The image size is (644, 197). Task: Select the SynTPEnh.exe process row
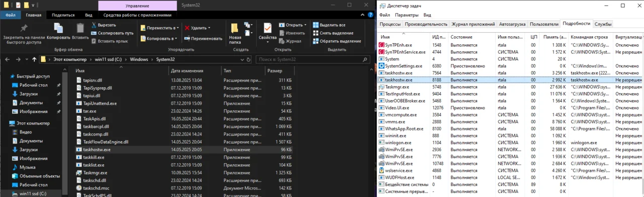point(511,45)
